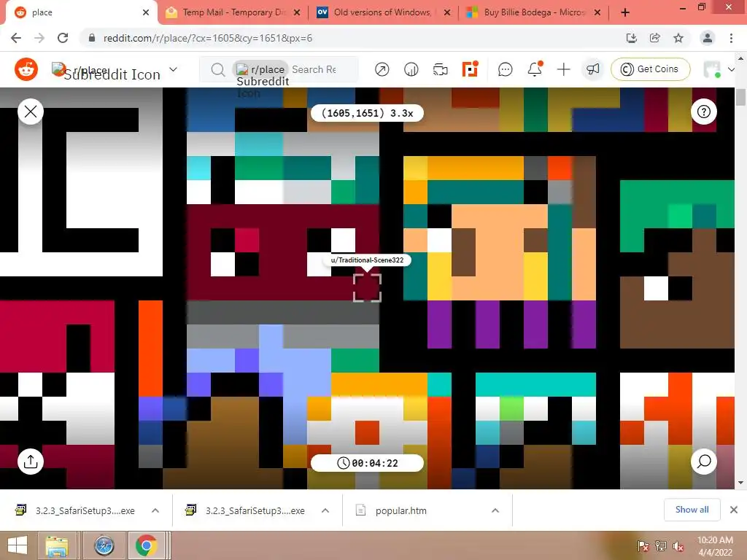Open the All chart icon in Reddit header
The image size is (747, 560).
point(411,69)
